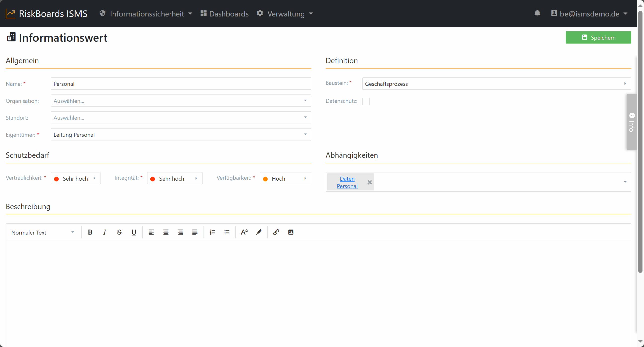This screenshot has height=347, width=644.
Task: Remove the Daten Personal dependency tag
Action: tap(369, 182)
